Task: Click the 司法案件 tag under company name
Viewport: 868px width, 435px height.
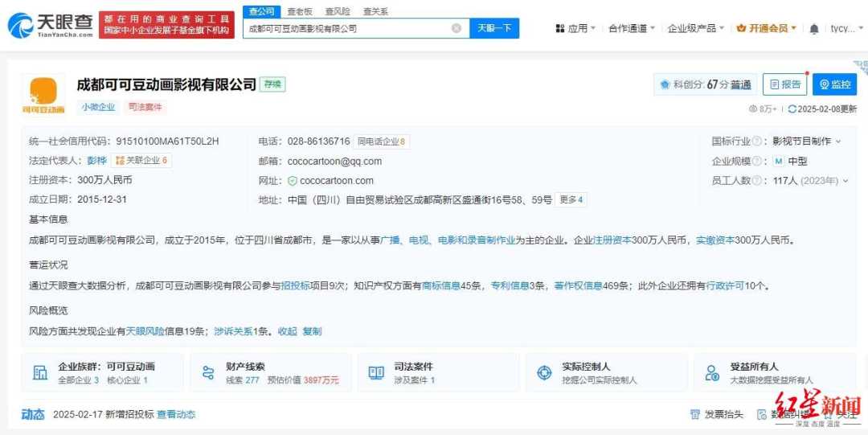Action: pos(145,108)
